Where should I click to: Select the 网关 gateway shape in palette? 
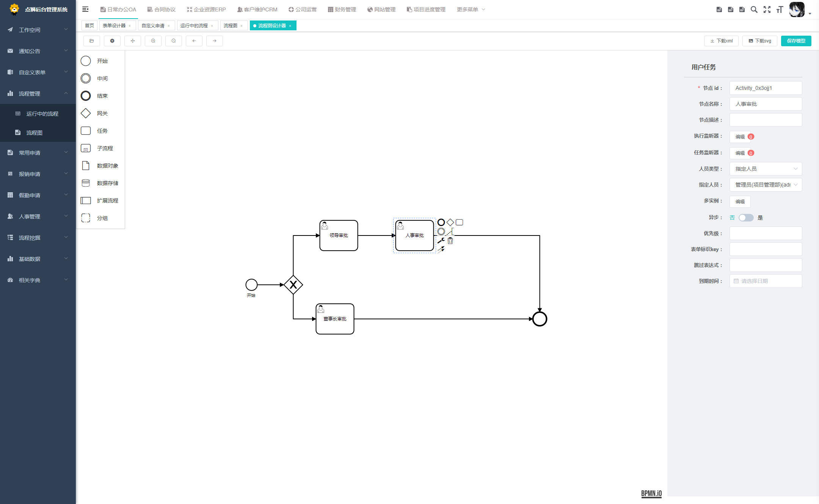pyautogui.click(x=86, y=113)
